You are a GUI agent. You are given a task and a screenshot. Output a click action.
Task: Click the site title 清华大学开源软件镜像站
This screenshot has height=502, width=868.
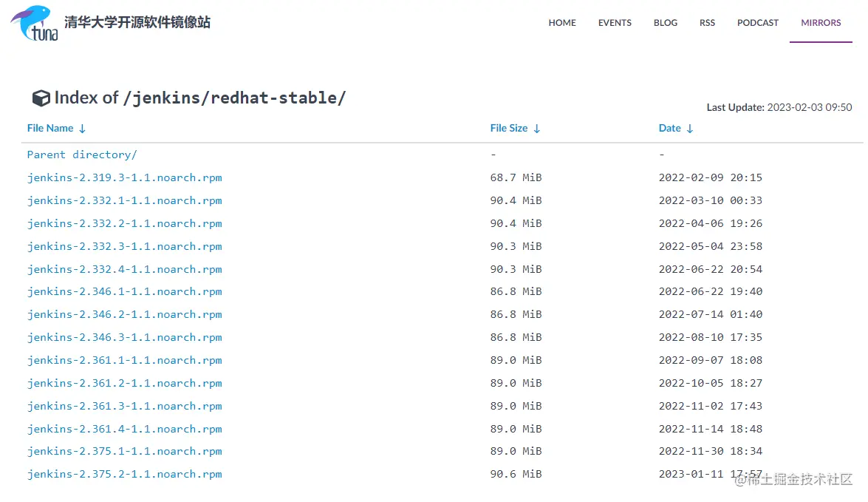tap(137, 22)
